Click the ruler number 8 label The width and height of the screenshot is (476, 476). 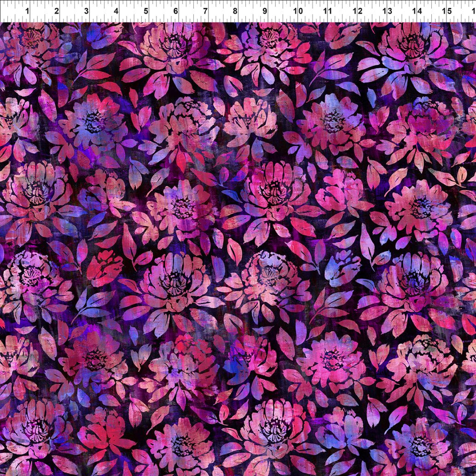(235, 11)
